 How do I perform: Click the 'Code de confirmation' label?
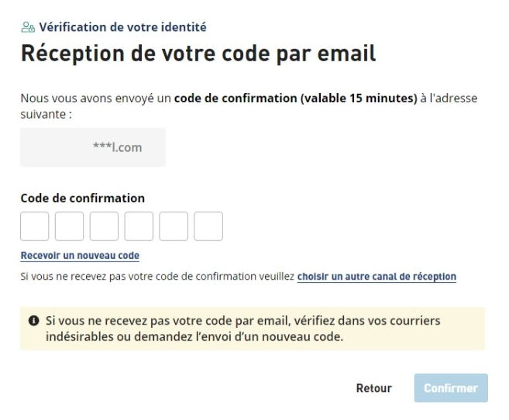click(x=82, y=198)
